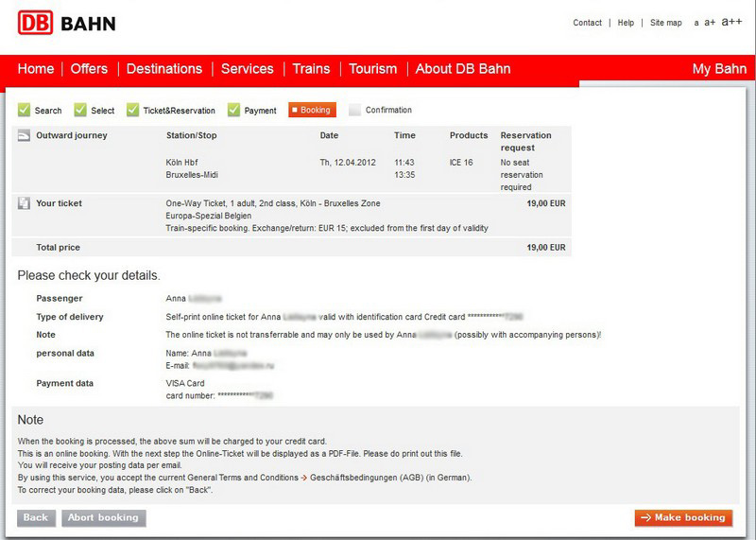Click departure time 11:43
The width and height of the screenshot is (756, 540).
(x=404, y=163)
